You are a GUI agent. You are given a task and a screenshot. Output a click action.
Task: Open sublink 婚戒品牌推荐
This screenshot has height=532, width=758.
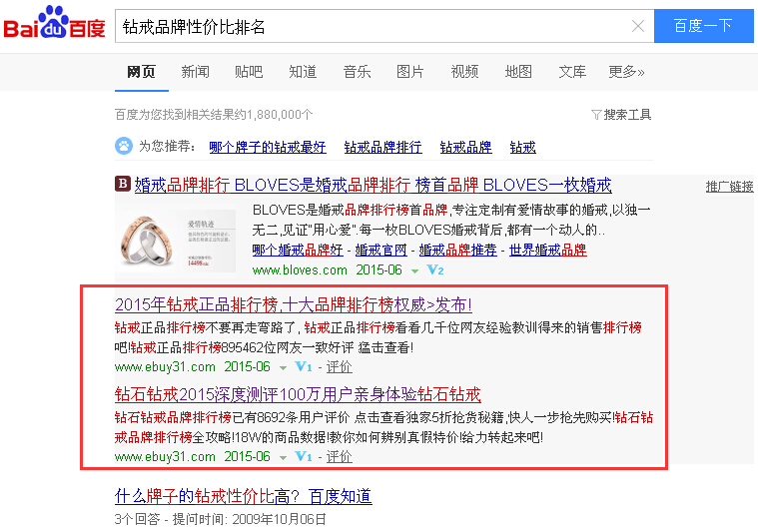458,250
